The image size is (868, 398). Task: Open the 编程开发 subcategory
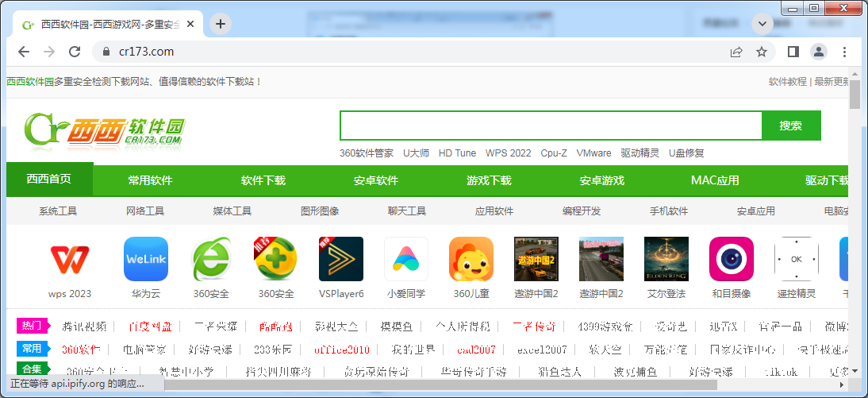click(x=582, y=211)
